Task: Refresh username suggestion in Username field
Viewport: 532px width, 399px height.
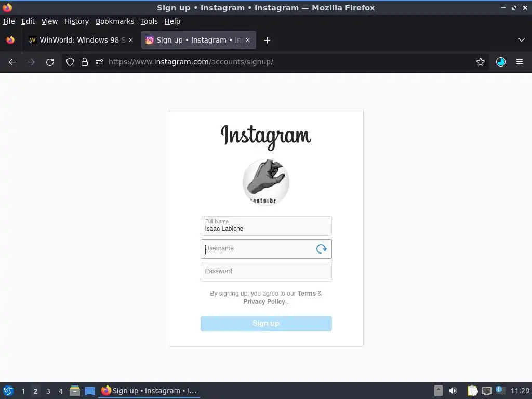Action: tap(321, 249)
